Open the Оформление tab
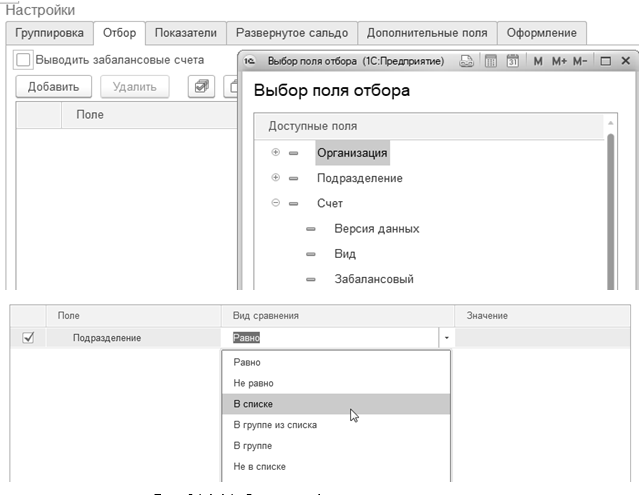This screenshot has height=495, width=643. click(x=541, y=33)
